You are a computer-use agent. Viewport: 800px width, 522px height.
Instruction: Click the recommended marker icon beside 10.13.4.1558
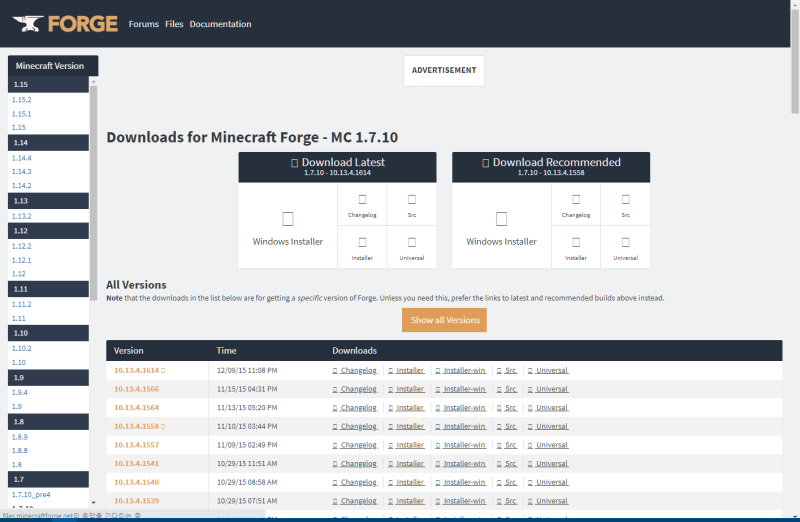pyautogui.click(x=163, y=427)
